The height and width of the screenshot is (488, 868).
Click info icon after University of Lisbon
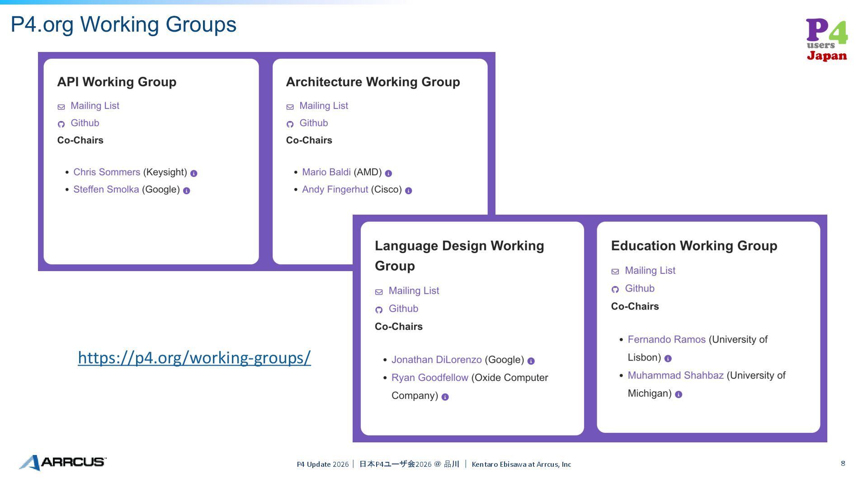[x=668, y=359]
